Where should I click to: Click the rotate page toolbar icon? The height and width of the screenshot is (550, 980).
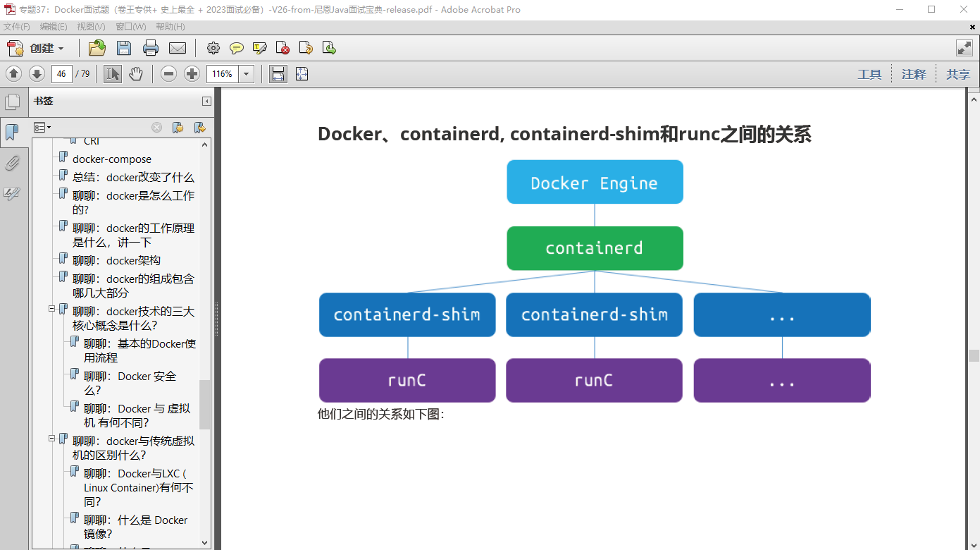coord(306,48)
